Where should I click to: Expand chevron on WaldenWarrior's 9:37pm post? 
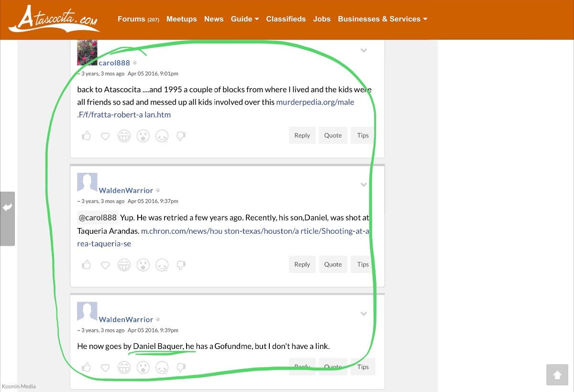pos(364,185)
